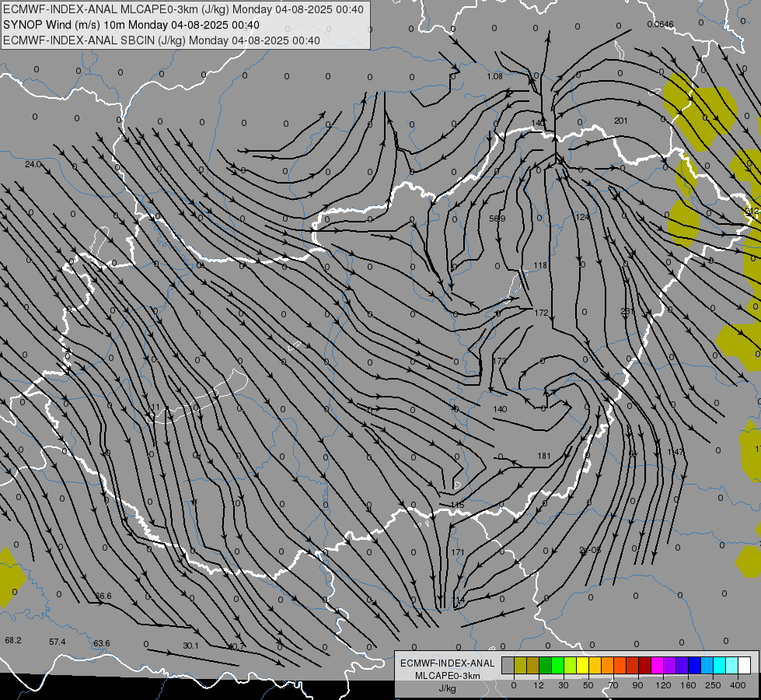Click the legend tick label 50

tap(588, 685)
